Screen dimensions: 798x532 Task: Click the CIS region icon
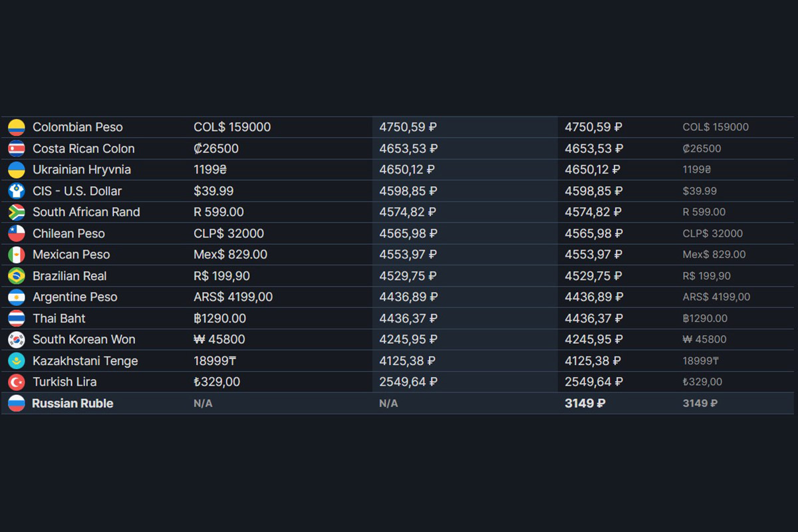point(17,191)
